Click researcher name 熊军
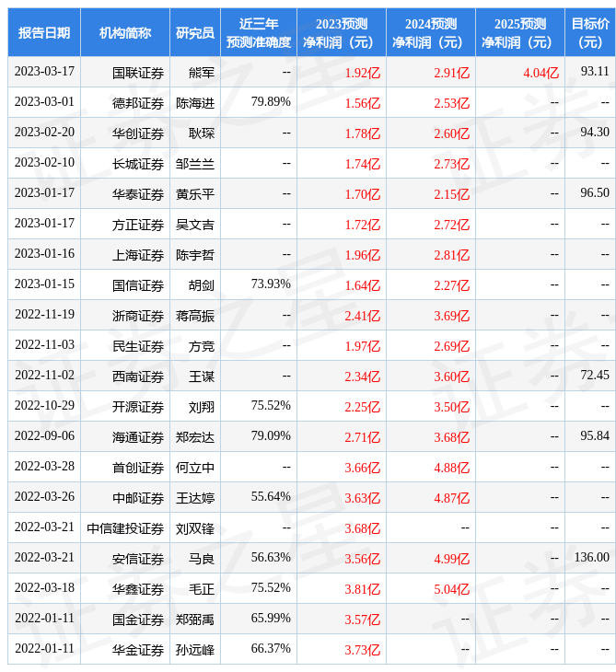 202,73
